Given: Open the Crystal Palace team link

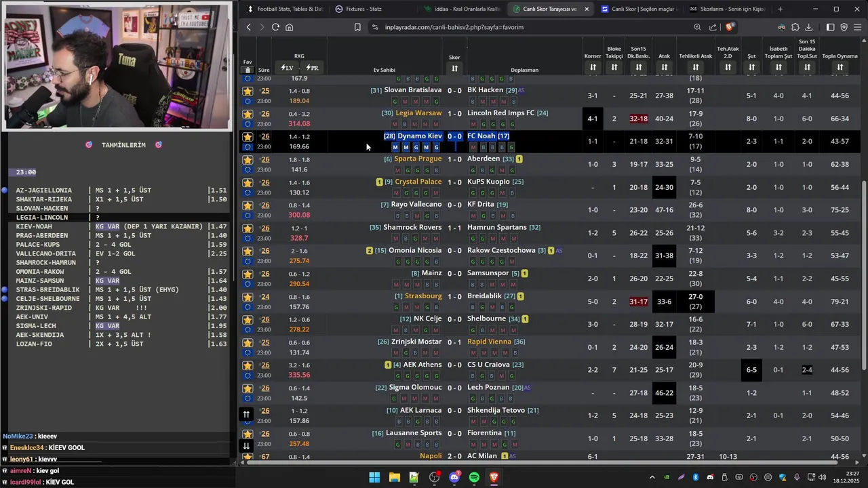Looking at the screenshot, I should coord(418,182).
